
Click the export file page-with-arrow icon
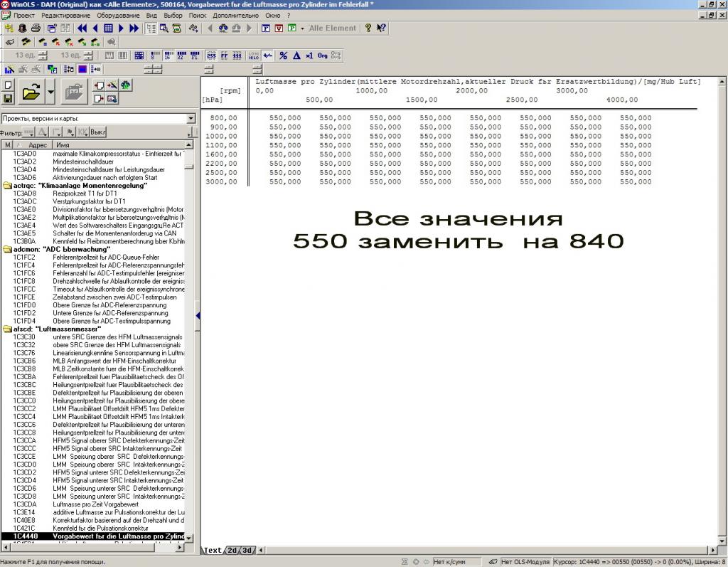99,98
